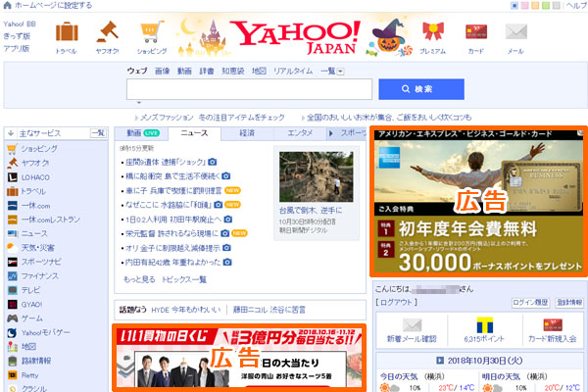Open the メール envelope icon in header

pos(514,31)
